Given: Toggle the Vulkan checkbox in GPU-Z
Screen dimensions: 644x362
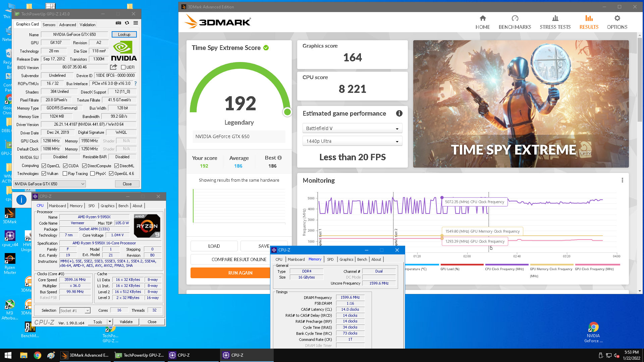Looking at the screenshot, I should [x=44, y=173].
